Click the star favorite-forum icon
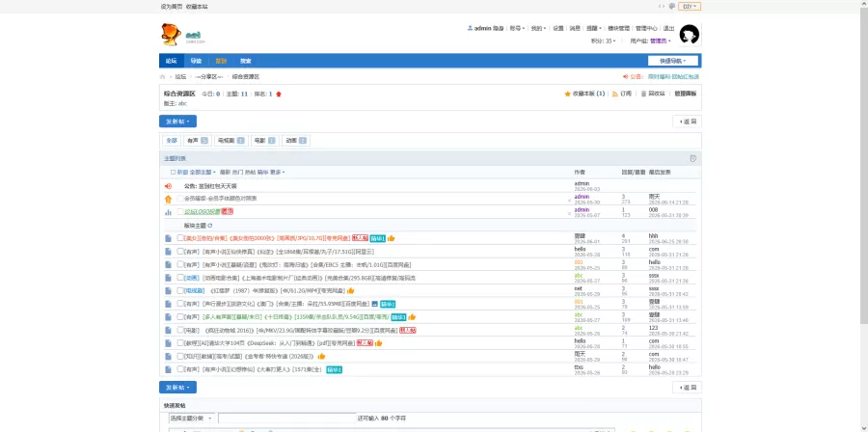The width and height of the screenshot is (868, 432). pyautogui.click(x=567, y=94)
